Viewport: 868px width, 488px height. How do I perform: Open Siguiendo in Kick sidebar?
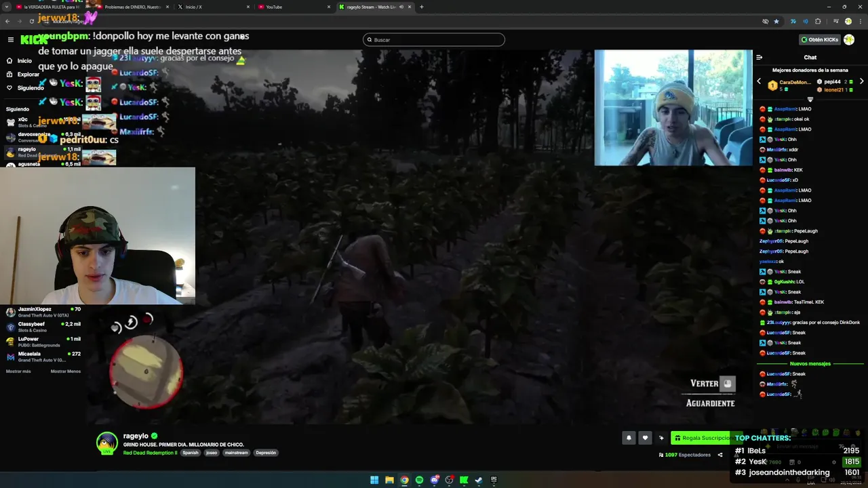pos(25,87)
